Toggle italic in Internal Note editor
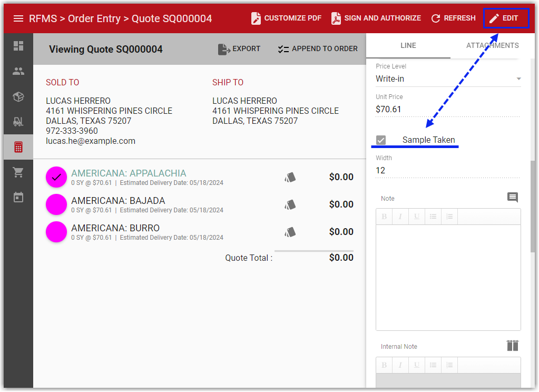Screen dimensions: 539x392 click(x=400, y=365)
